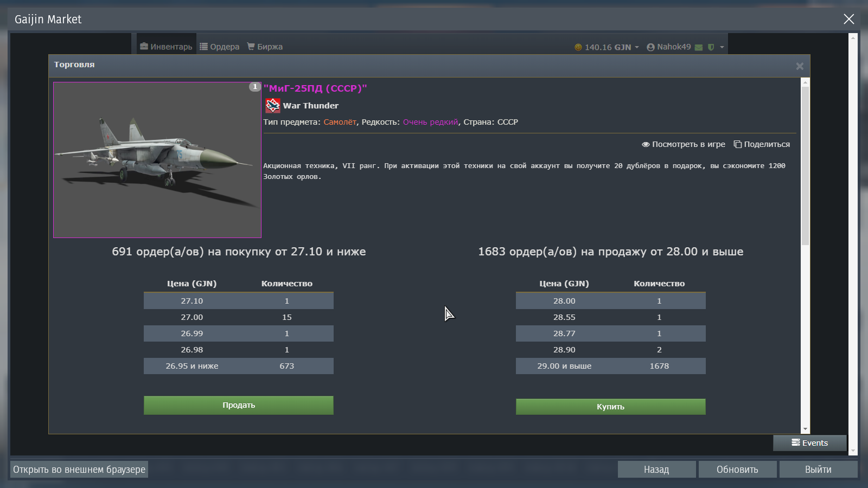Switch to the Ордера tab

(220, 47)
